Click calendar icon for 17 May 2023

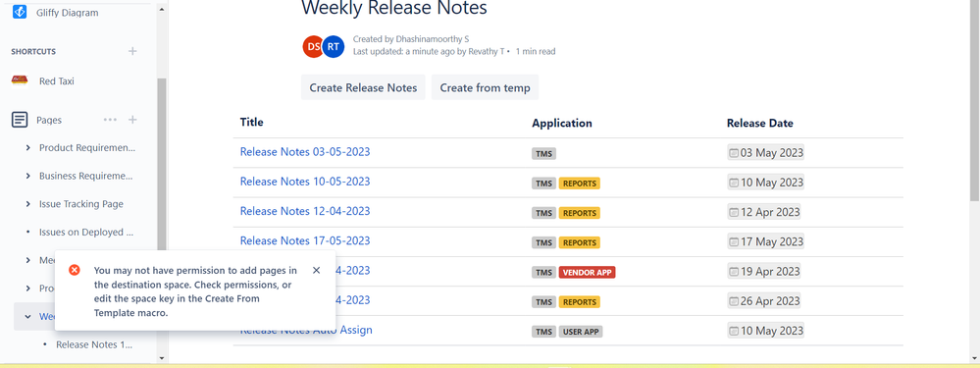[x=734, y=241]
